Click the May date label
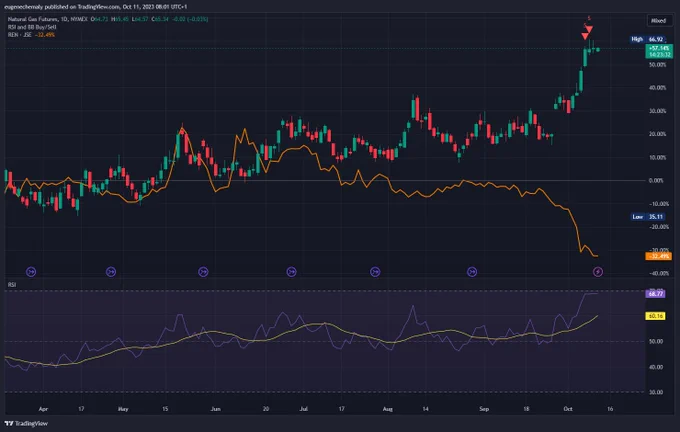The height and width of the screenshot is (432, 680). pyautogui.click(x=123, y=409)
